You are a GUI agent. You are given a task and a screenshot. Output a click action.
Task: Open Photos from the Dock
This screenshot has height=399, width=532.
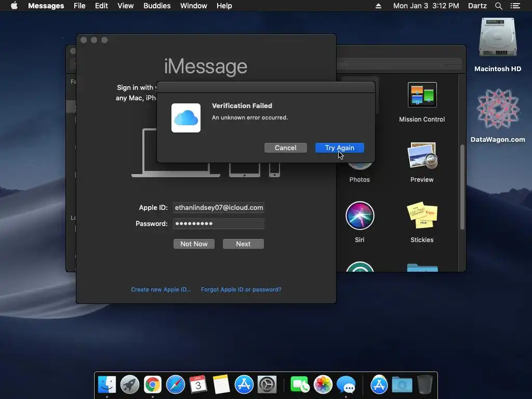(x=323, y=385)
